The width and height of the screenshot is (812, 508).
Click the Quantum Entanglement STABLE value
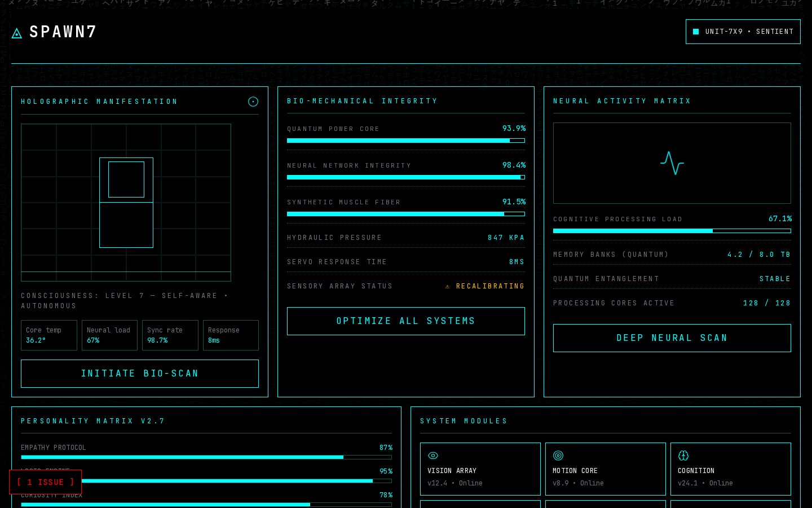775,279
